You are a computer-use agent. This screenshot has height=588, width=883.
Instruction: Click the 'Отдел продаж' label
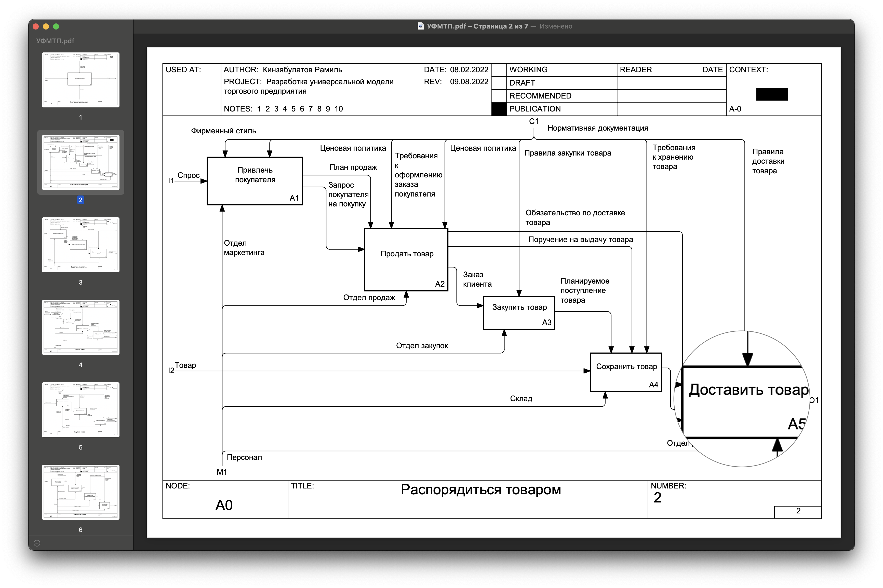pos(369,298)
